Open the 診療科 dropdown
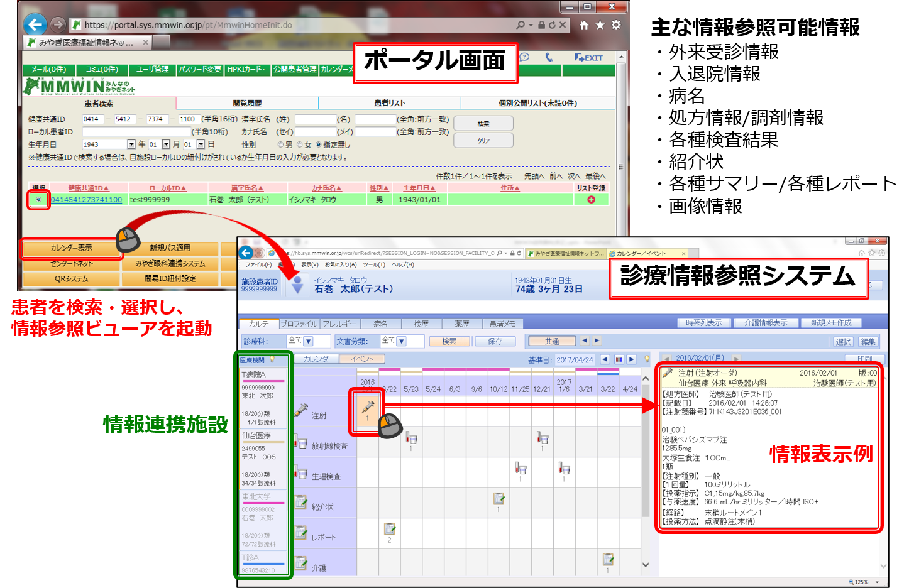Screen dimensions: 909x588 309,341
